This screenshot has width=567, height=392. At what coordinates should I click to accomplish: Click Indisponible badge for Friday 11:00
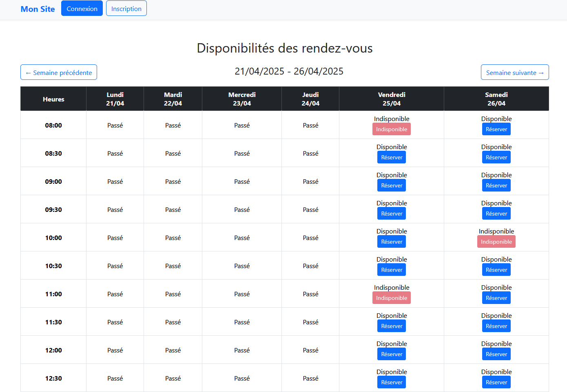tap(391, 298)
